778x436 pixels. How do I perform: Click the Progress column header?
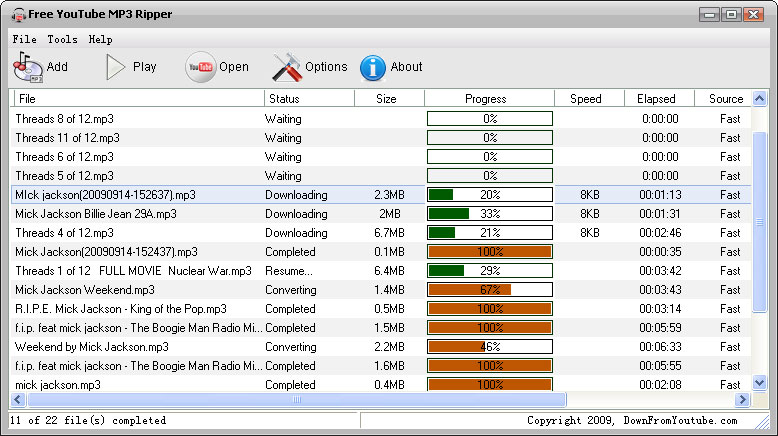click(486, 99)
